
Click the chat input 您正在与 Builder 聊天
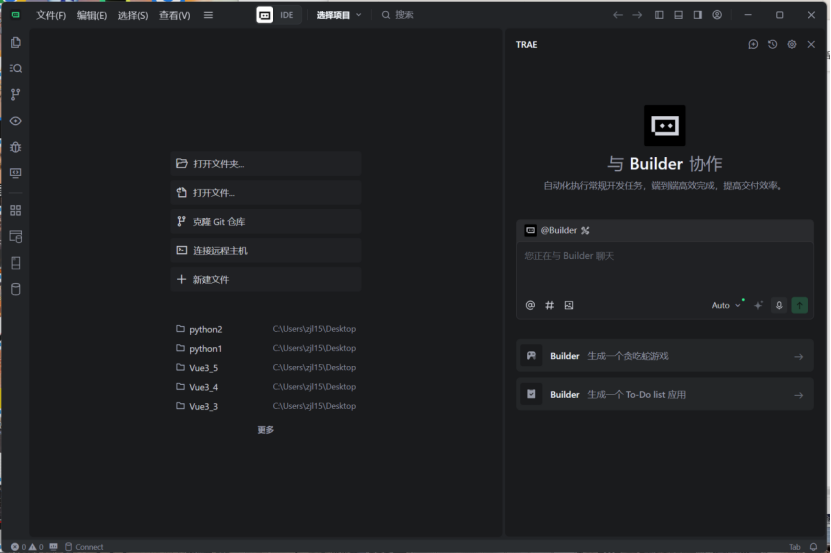coord(665,270)
